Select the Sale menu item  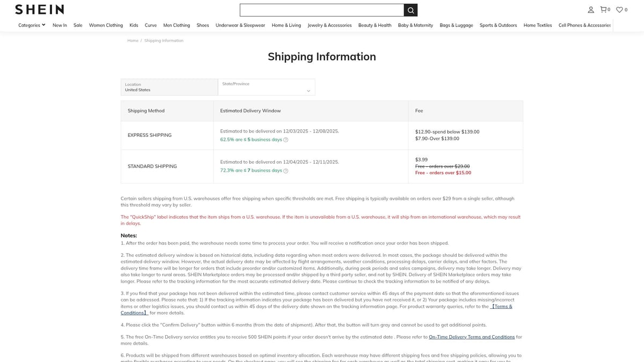(x=78, y=25)
